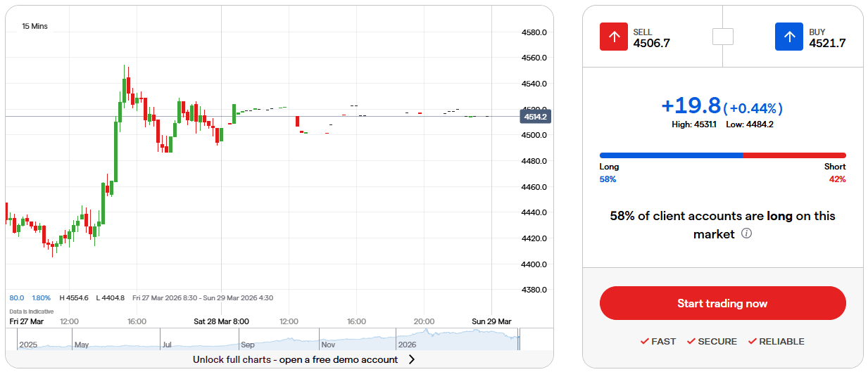
Task: Click the checkmark icon next to SECURE
Action: (x=691, y=342)
